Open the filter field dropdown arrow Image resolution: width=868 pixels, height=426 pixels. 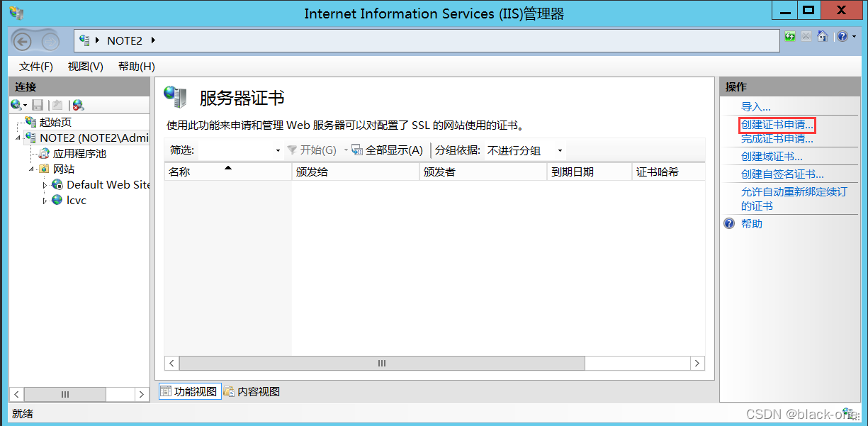278,150
